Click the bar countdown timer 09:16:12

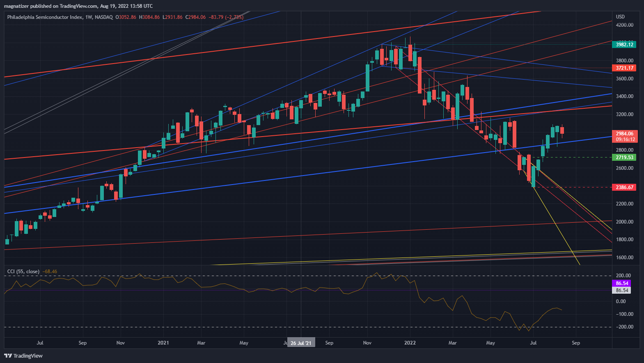[624, 139]
